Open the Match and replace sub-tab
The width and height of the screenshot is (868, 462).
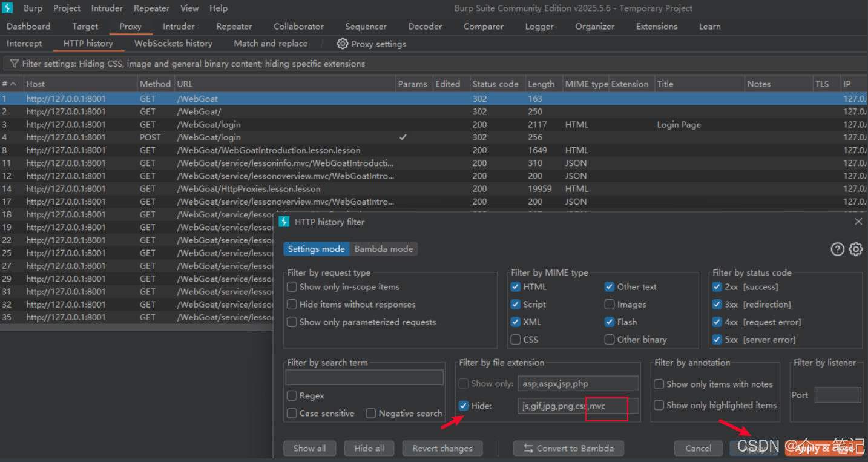coord(271,44)
